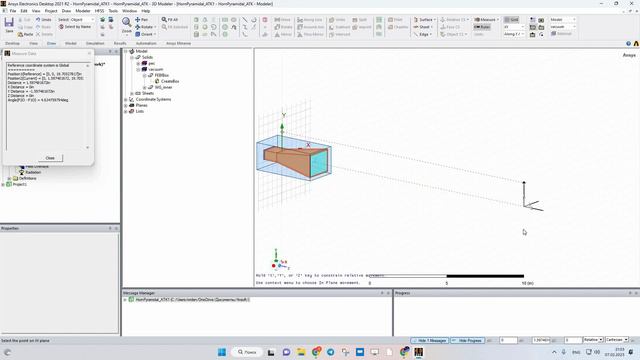Toggle the Ruler button in the ribbon

coord(482,27)
